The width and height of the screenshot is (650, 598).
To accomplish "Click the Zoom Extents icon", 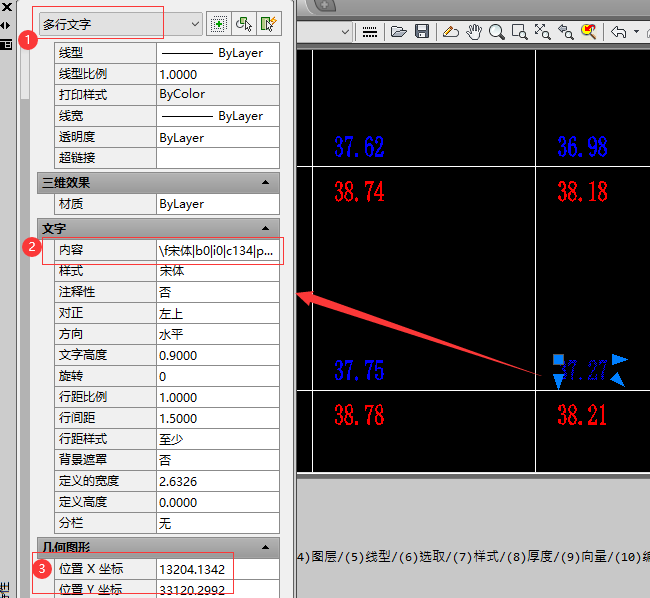I will pyautogui.click(x=543, y=31).
